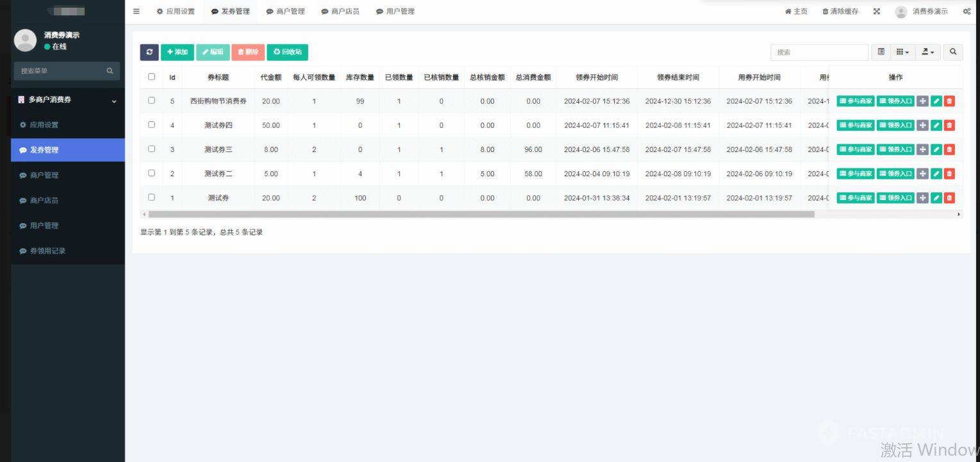The height and width of the screenshot is (462, 980).
Task: Open 应用设置 in the sidebar
Action: 68,125
